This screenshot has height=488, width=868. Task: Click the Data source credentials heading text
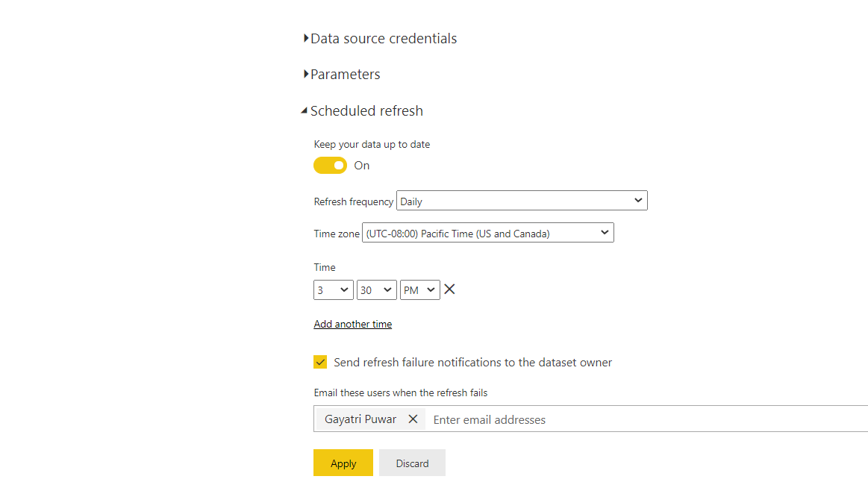384,39
